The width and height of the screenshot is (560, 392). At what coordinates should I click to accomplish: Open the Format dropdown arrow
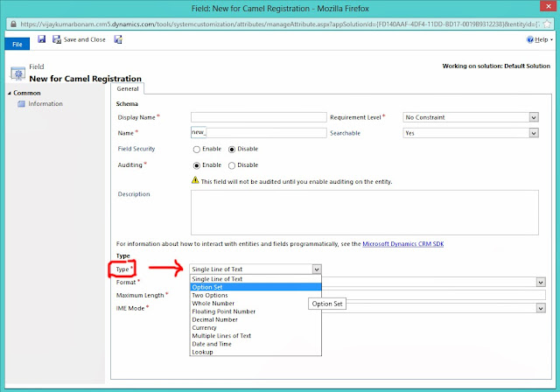tap(541, 283)
